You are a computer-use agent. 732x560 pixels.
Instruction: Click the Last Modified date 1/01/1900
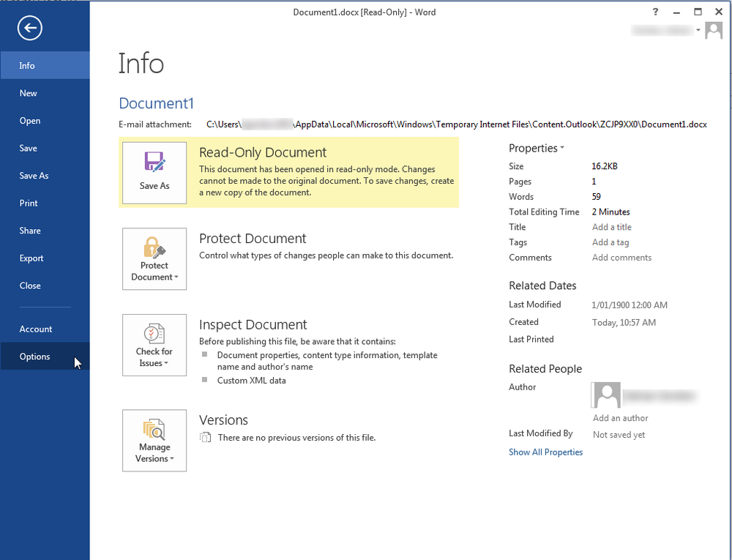[630, 305]
